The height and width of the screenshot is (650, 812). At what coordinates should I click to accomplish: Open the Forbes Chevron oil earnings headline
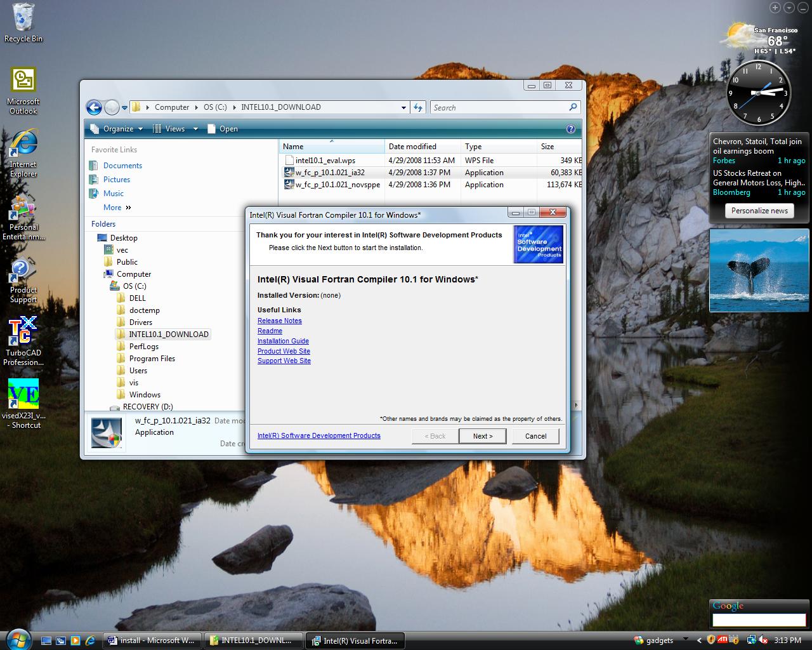(757, 147)
